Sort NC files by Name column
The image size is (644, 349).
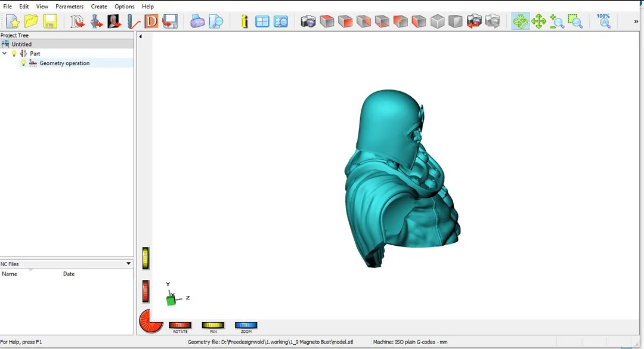tap(30, 274)
